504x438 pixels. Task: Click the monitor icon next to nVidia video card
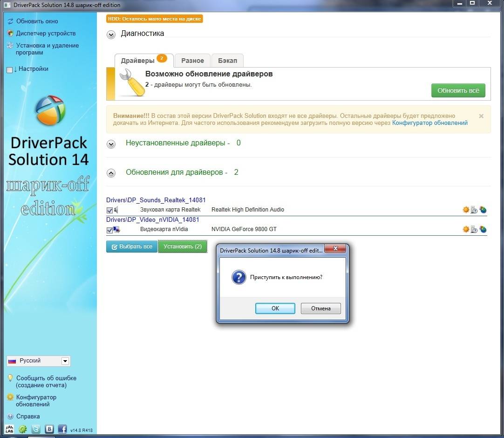[116, 230]
